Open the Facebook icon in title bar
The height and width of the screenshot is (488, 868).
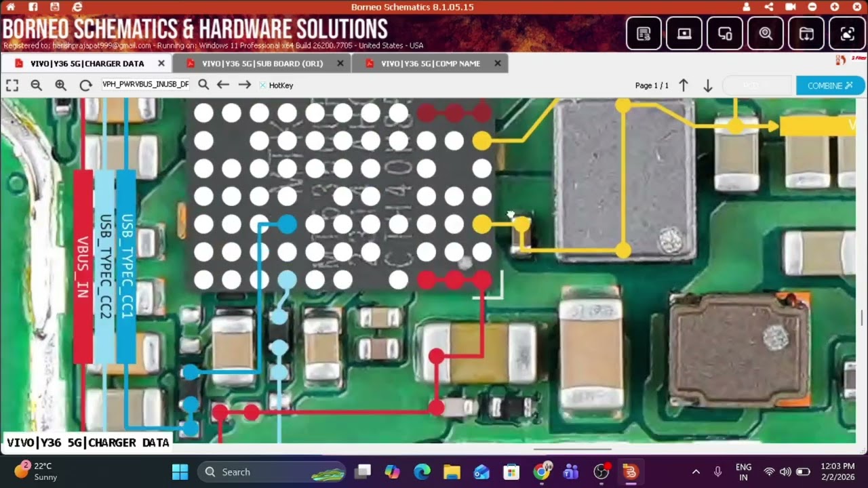pos(33,7)
